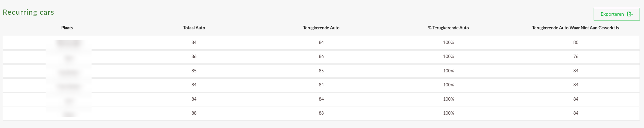The height and width of the screenshot is (128, 644).
Task: Click 100% cell in the first row
Action: [x=448, y=43]
